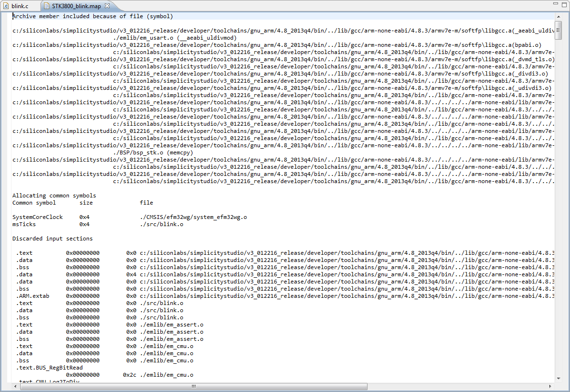Click the './emlib/em_usart.o (__aeabi_uldivmod)' line
Viewport: 570px width, 392px height.
click(175, 38)
